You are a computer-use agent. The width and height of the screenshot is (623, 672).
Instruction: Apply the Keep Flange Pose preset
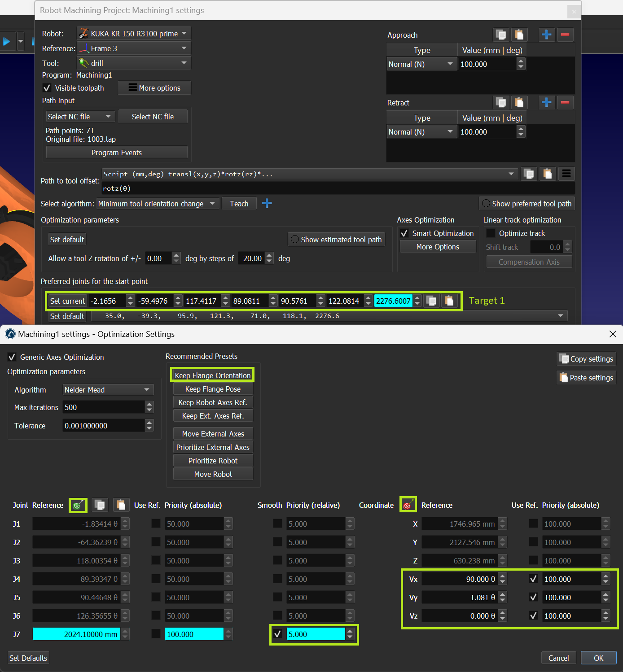(213, 389)
